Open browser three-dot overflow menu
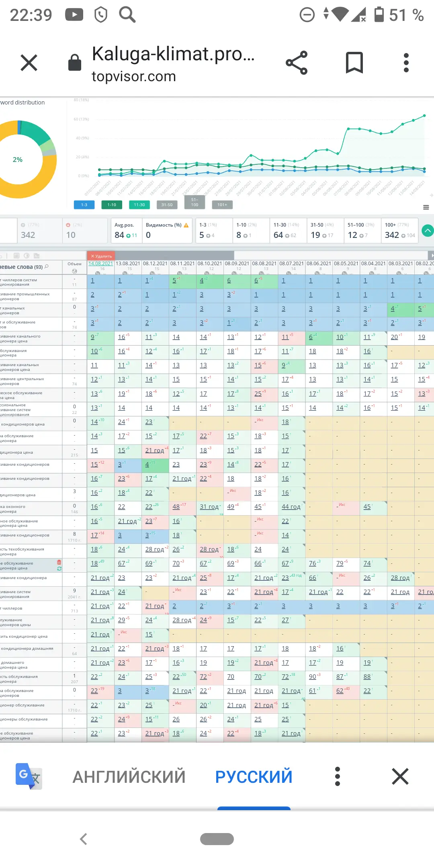Viewport: 434px width, 868px height. (406, 63)
